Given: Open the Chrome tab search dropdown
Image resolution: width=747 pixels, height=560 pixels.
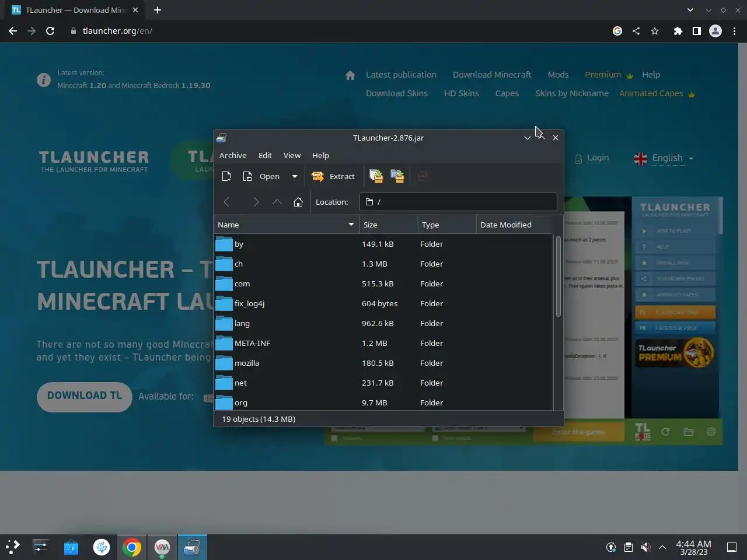Looking at the screenshot, I should point(690,10).
